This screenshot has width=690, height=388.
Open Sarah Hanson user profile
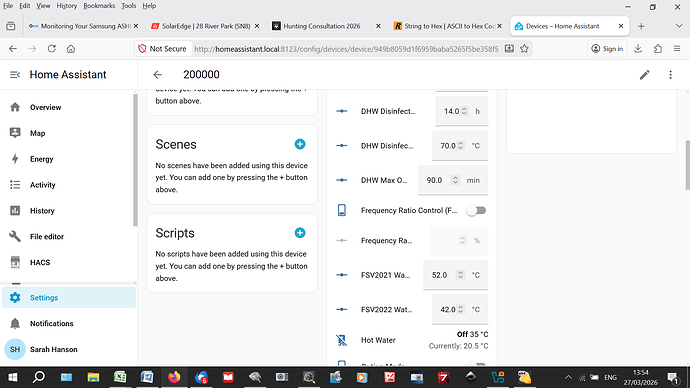[x=69, y=349]
